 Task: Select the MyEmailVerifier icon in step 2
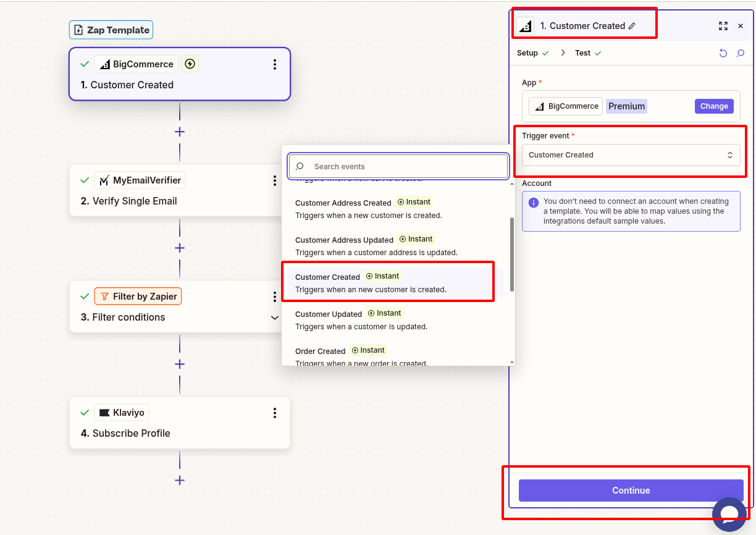[104, 180]
